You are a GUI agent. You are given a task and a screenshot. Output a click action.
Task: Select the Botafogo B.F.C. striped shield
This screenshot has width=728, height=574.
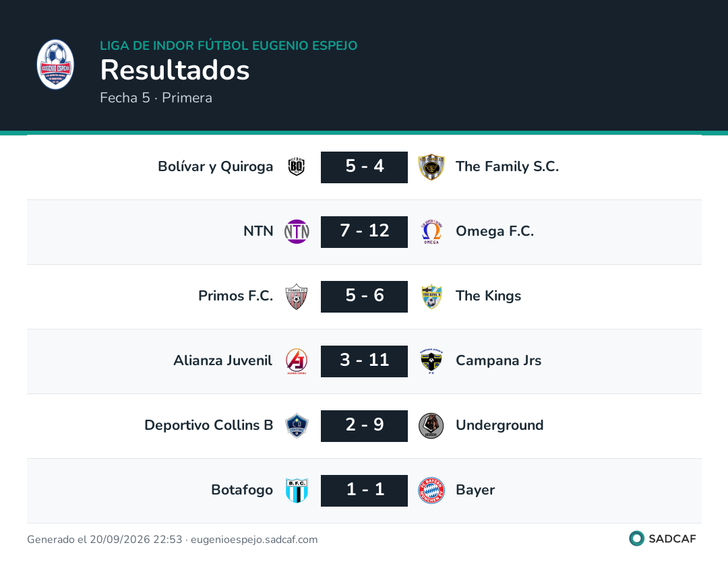[297, 490]
